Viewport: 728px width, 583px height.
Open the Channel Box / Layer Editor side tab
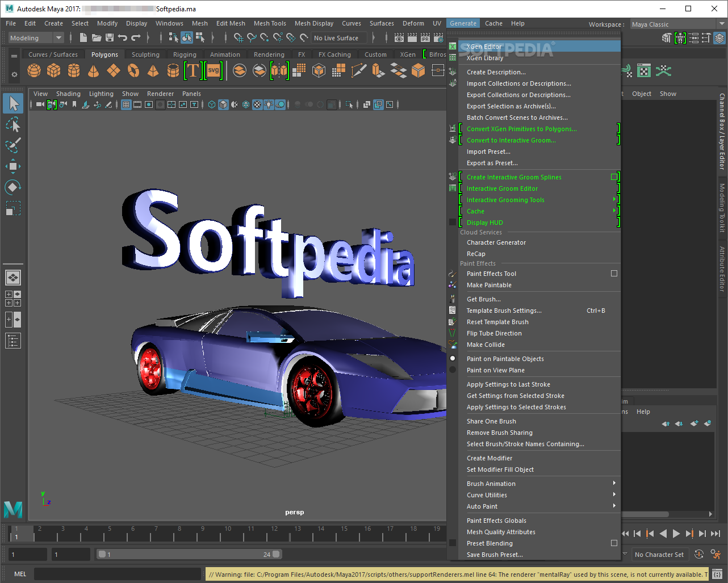[722, 133]
